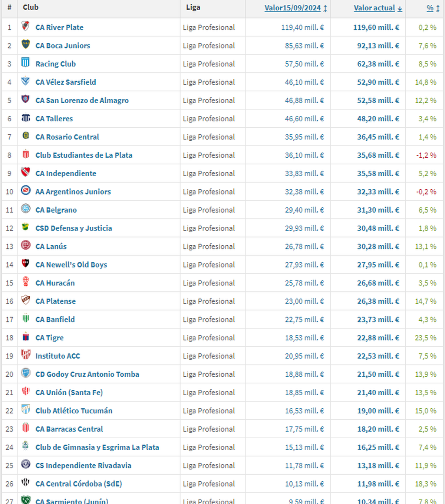Viewport: 445px width, 504px height.
Task: Click the Gimnasia y Esgrima crest
Action: (26, 446)
